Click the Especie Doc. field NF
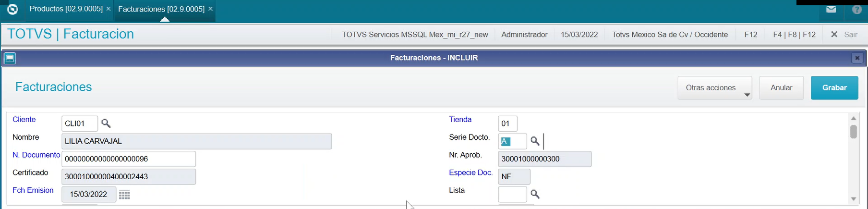Screen dimensions: 868x209 pos(514,177)
